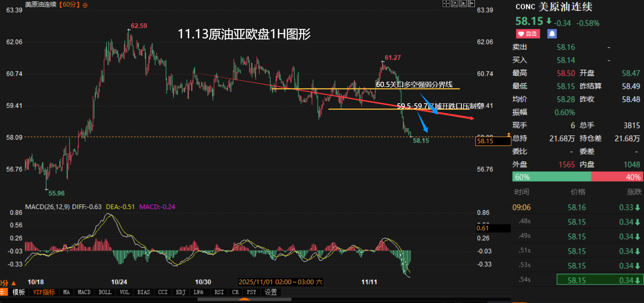This screenshot has height=303, width=644.
Task: Click the crosshair cursor icon above the chart
Action: 446,4
